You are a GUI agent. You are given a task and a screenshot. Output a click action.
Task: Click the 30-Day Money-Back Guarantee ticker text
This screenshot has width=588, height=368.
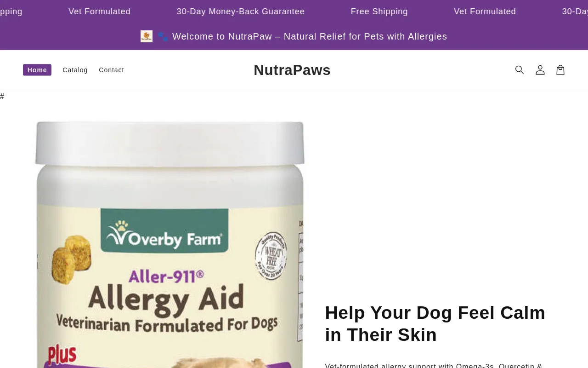click(241, 11)
